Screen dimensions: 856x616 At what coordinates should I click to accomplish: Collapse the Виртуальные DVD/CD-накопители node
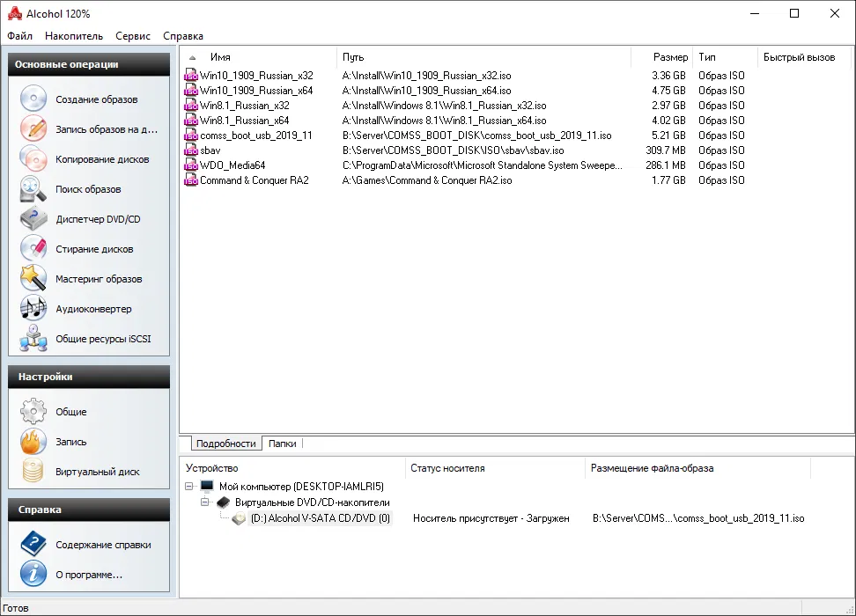click(204, 502)
